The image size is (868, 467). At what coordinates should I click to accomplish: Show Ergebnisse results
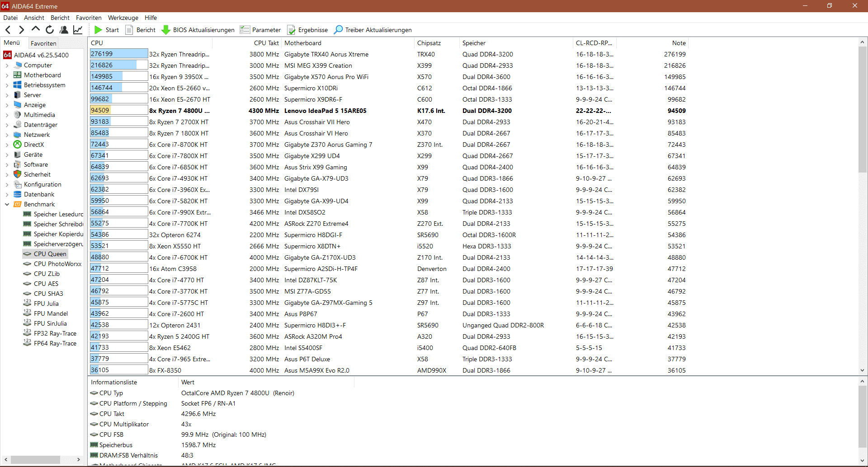tap(307, 30)
